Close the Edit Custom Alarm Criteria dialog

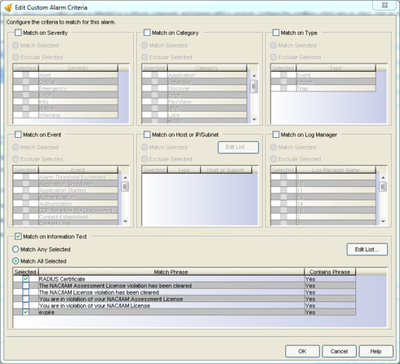(x=384, y=5)
